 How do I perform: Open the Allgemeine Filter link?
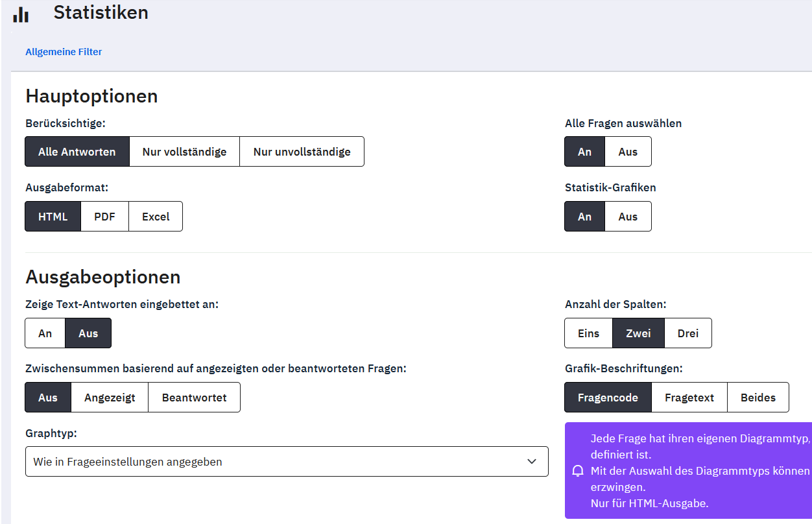64,52
